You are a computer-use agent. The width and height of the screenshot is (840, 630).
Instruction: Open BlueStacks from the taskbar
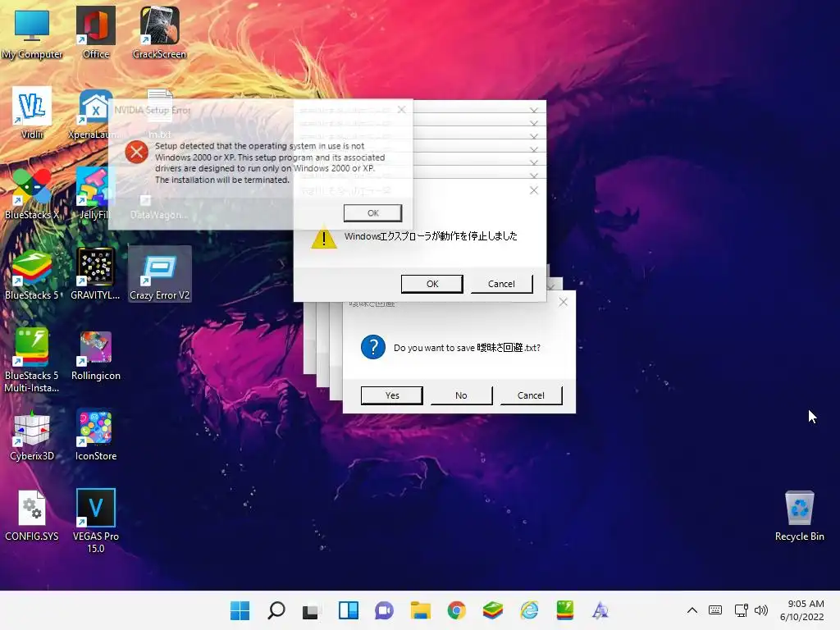(492, 610)
